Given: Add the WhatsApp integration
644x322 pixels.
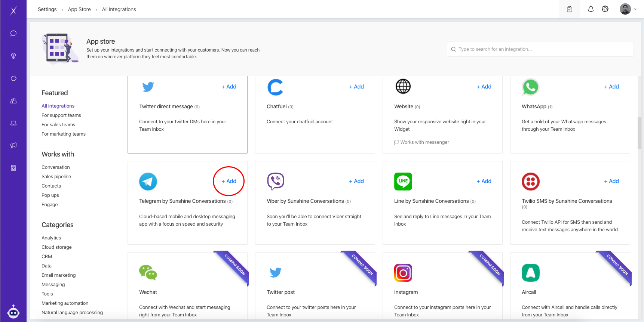Looking at the screenshot, I should (611, 87).
